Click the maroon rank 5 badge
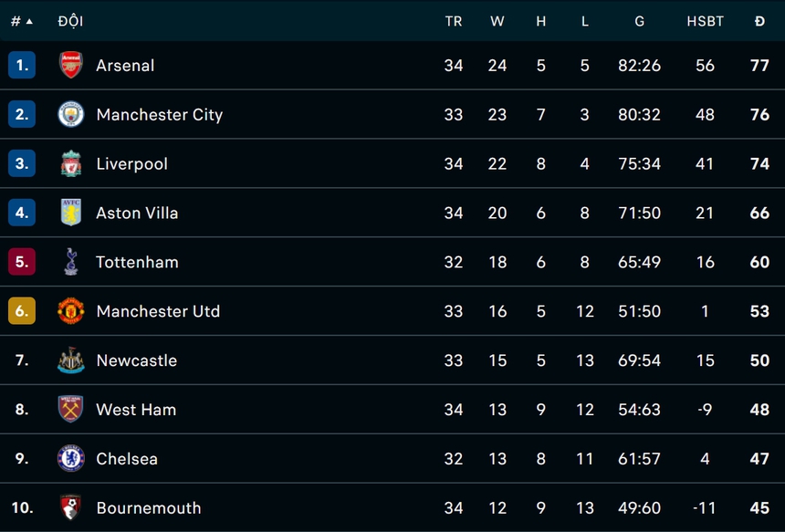785x532 pixels. [x=22, y=263]
